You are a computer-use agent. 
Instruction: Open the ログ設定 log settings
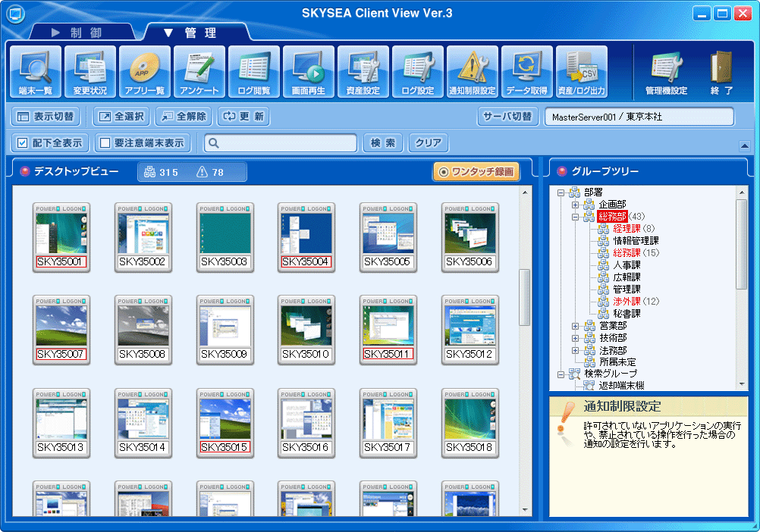418,72
